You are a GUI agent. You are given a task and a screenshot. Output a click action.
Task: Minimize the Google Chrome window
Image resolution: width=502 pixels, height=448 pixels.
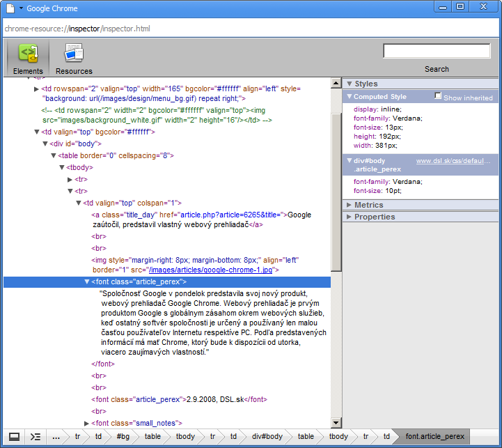click(x=443, y=7)
